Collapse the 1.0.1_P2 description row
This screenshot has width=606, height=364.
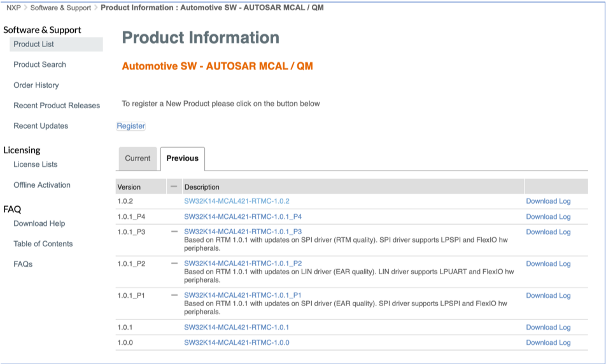(x=174, y=263)
